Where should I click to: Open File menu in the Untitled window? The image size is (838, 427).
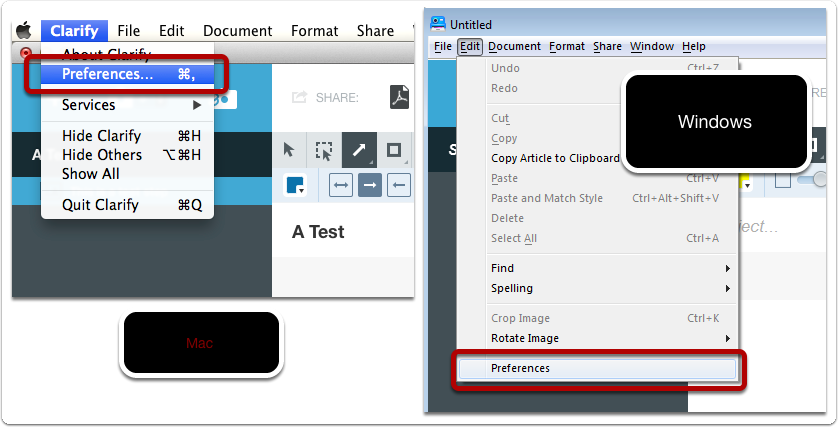tap(443, 46)
